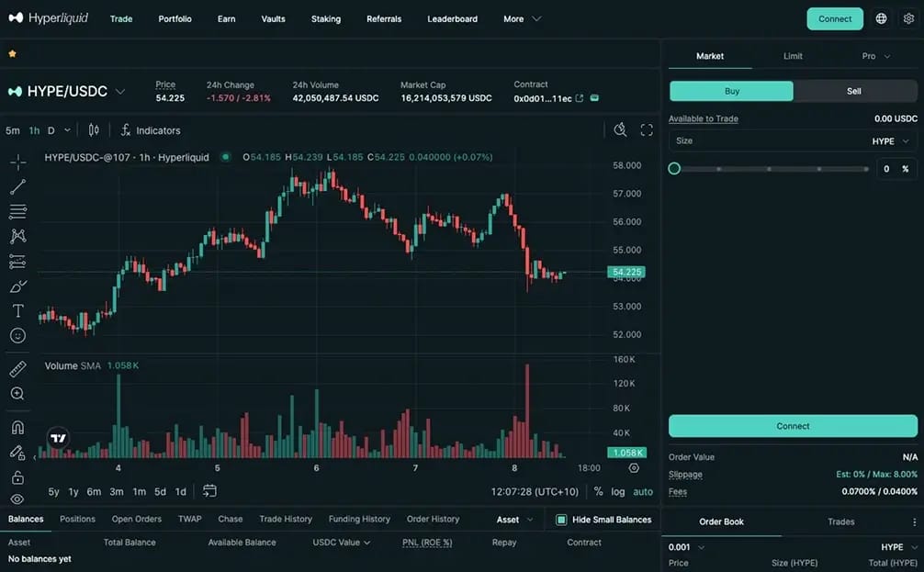Open the language globe menu
The height and width of the screenshot is (572, 924).
pos(881,19)
